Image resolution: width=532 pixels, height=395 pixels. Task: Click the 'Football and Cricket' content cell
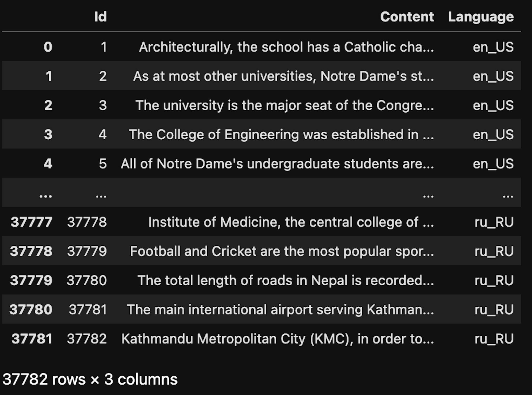click(x=282, y=251)
